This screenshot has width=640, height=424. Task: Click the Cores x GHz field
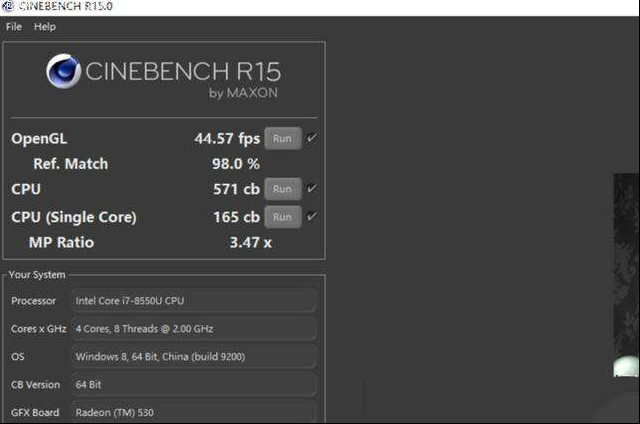click(x=194, y=329)
